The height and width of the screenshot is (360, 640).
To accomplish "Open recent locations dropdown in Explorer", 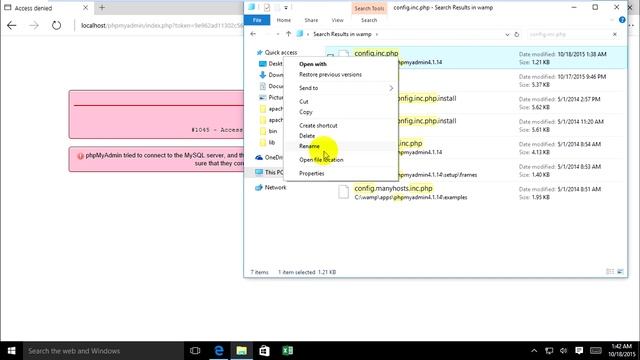I will pos(278,34).
